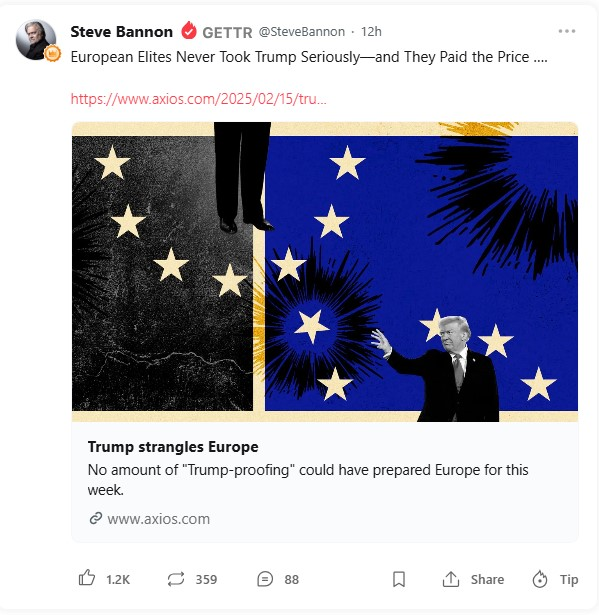Like the post with thumbs-up icon

click(87, 578)
